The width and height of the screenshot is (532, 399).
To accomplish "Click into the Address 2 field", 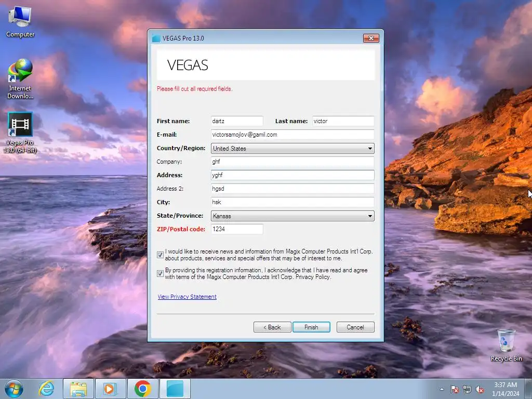I will click(x=292, y=189).
